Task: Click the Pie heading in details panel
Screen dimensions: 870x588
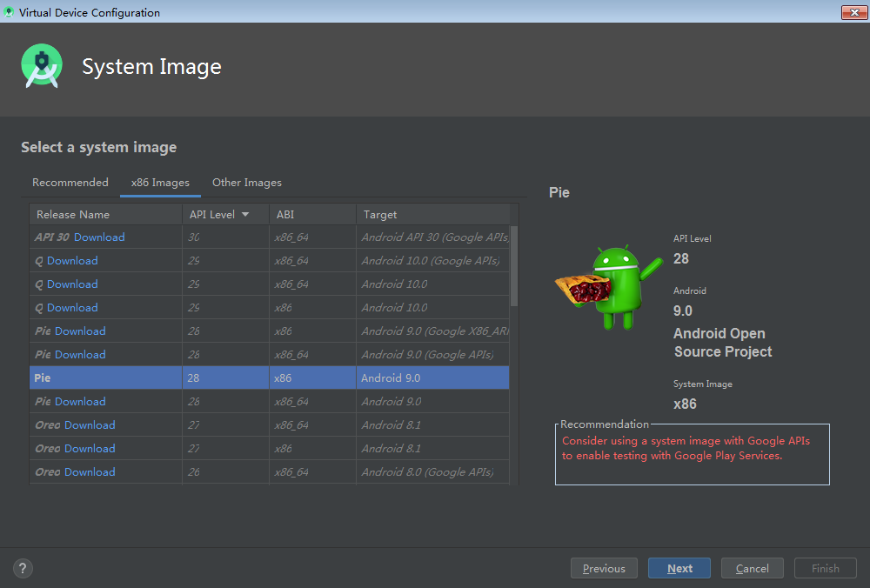Action: coord(559,192)
